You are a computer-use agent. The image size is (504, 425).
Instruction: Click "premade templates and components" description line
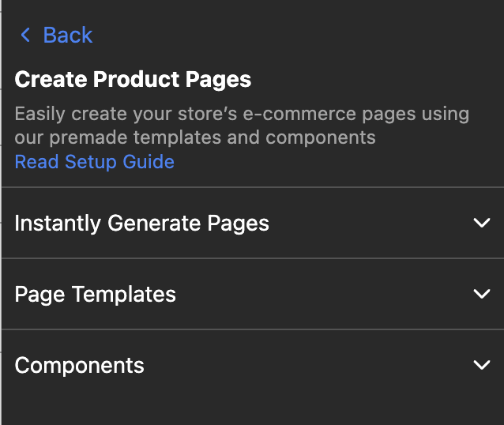194,137
